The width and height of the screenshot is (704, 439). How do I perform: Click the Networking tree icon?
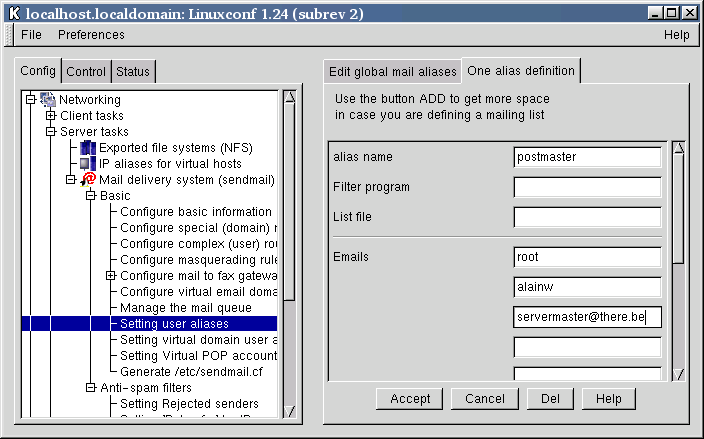(48, 99)
